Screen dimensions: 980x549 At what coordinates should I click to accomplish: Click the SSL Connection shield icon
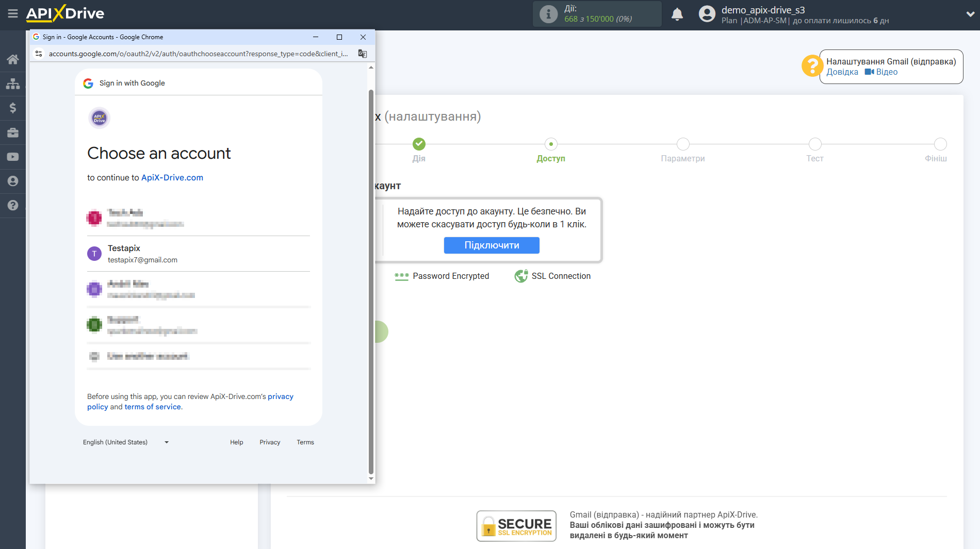[521, 276]
